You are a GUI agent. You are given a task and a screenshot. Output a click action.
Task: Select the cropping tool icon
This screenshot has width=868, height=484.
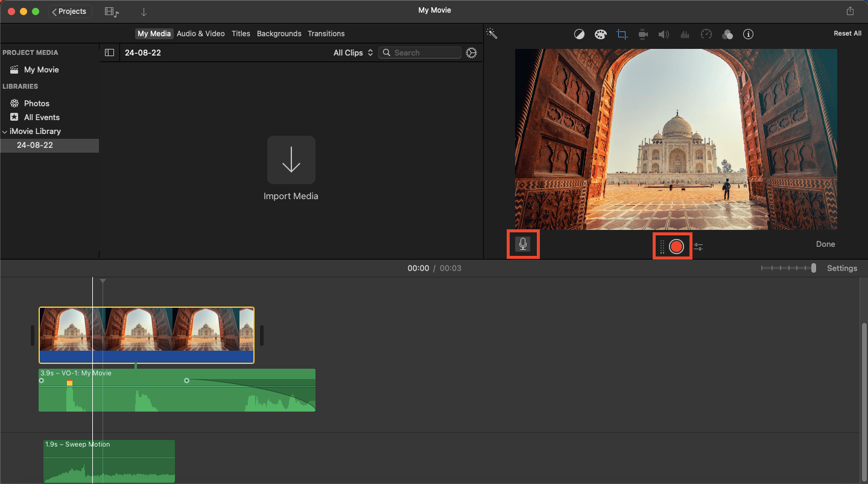click(622, 34)
